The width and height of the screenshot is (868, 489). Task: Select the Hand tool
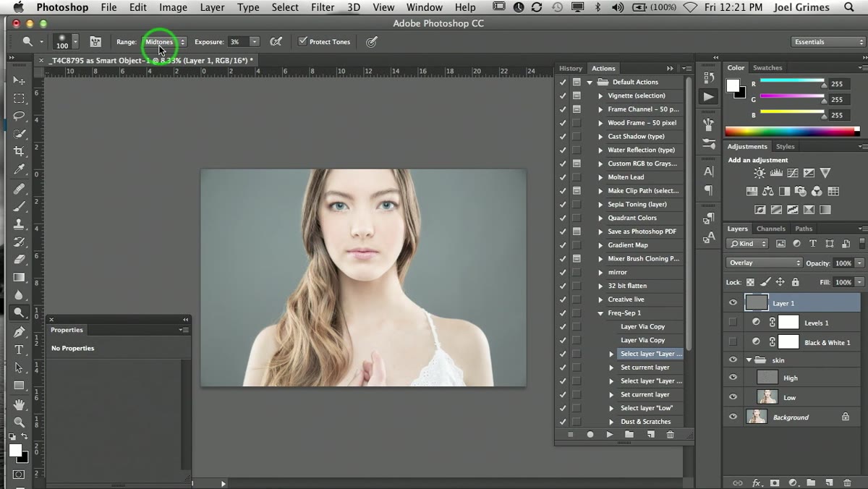(x=19, y=404)
